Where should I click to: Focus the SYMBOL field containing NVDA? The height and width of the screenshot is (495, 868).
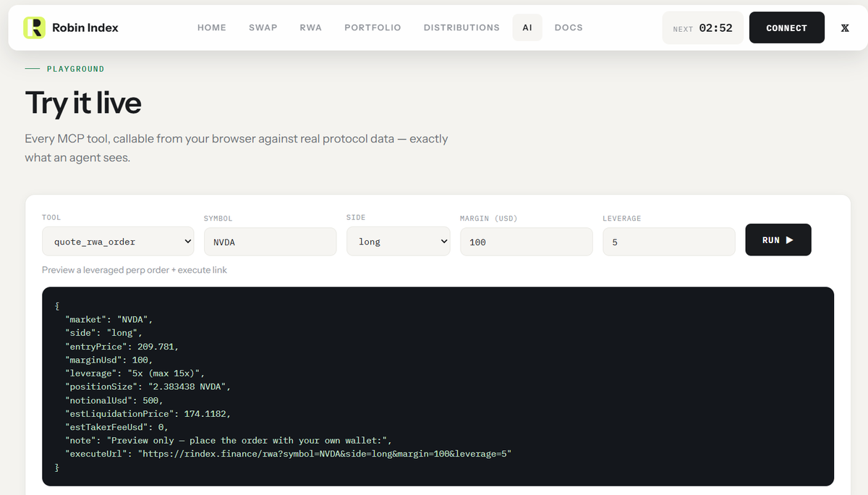[270, 242]
